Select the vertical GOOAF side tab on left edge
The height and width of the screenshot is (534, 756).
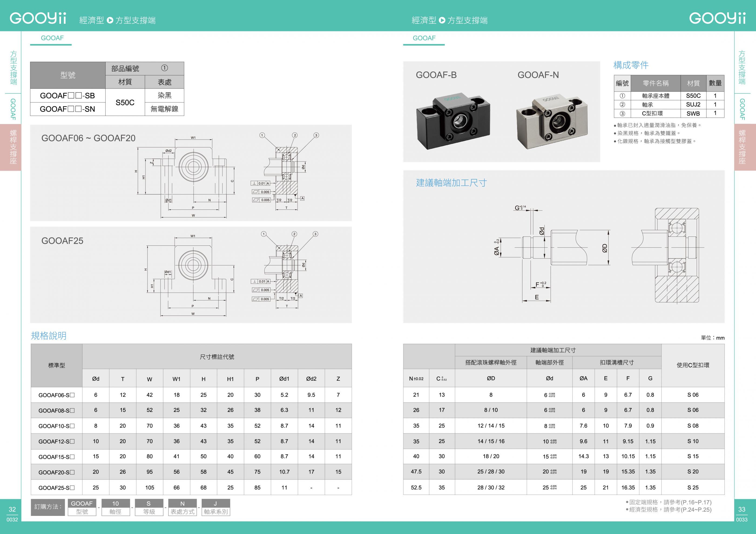(13, 109)
